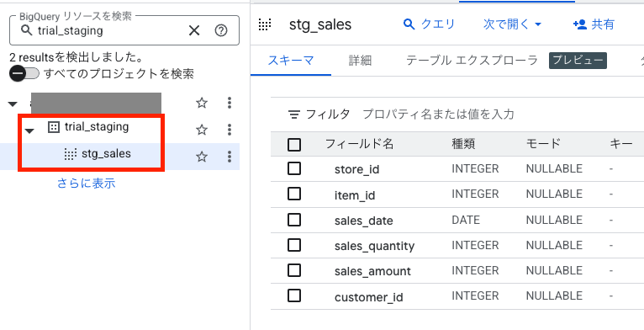Click the table icon beside stg_sales in tree
The image size is (644, 330).
71,154
